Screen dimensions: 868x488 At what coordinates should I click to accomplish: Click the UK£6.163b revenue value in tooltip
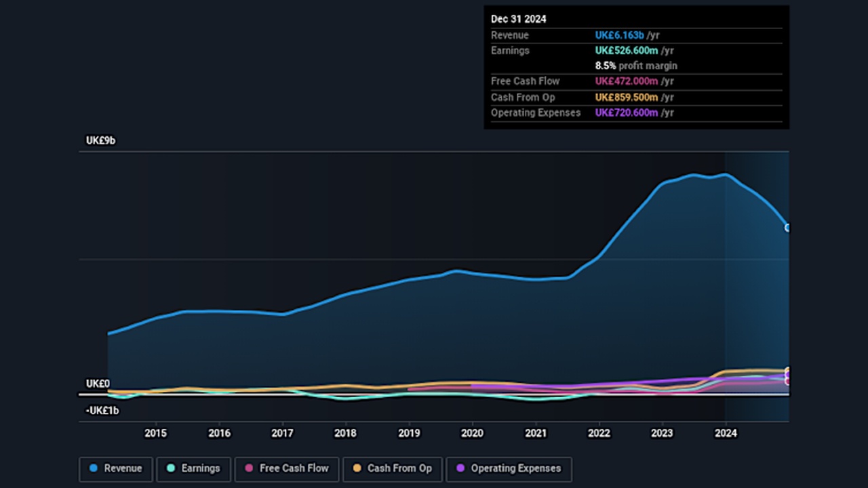tap(619, 35)
